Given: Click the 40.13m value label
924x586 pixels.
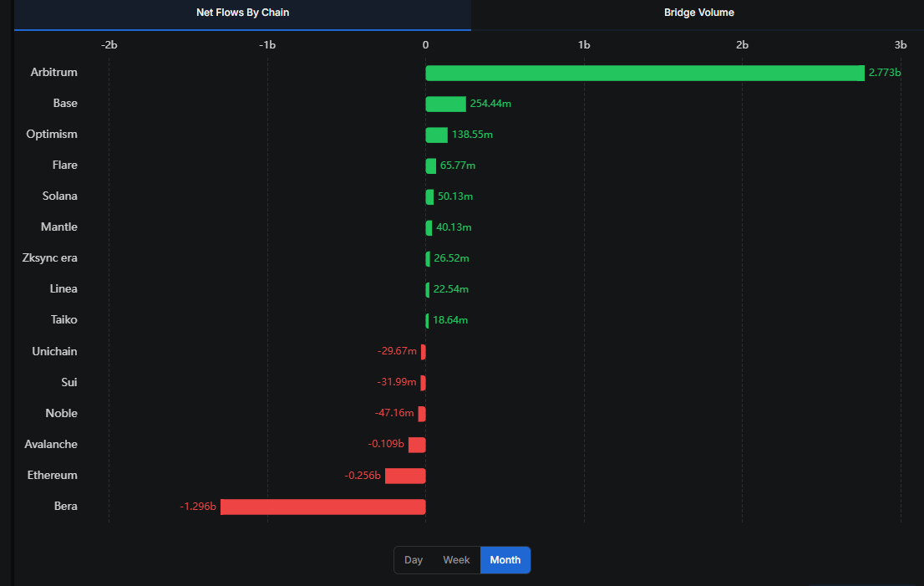Looking at the screenshot, I should pos(453,227).
